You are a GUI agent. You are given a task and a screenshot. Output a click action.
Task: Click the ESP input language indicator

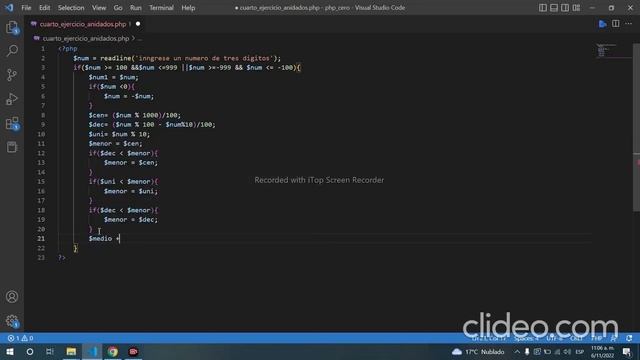tap(580, 351)
